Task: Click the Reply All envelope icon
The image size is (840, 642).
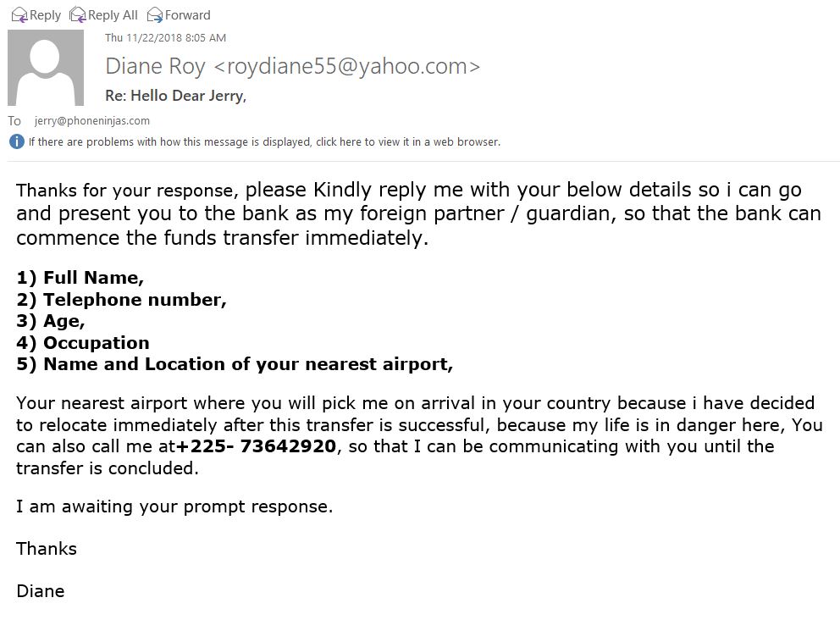Action: pyautogui.click(x=78, y=15)
